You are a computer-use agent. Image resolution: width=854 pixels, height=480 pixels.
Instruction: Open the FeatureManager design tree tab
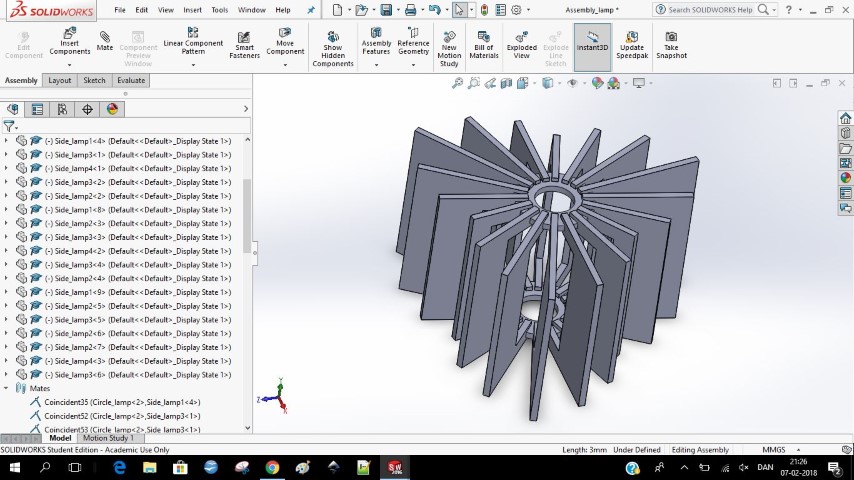coord(13,110)
